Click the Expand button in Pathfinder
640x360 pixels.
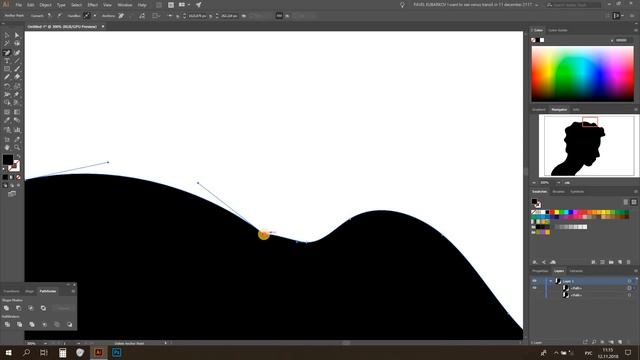point(63,308)
